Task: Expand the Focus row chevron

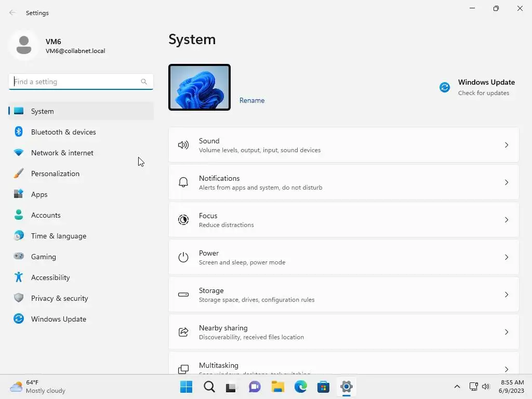Action: pos(507,220)
